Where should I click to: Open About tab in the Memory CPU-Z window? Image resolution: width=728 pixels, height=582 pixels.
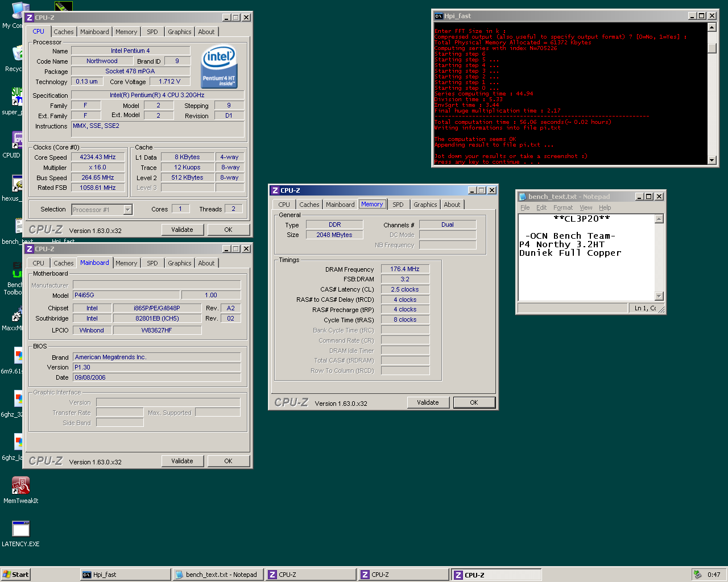[452, 205]
